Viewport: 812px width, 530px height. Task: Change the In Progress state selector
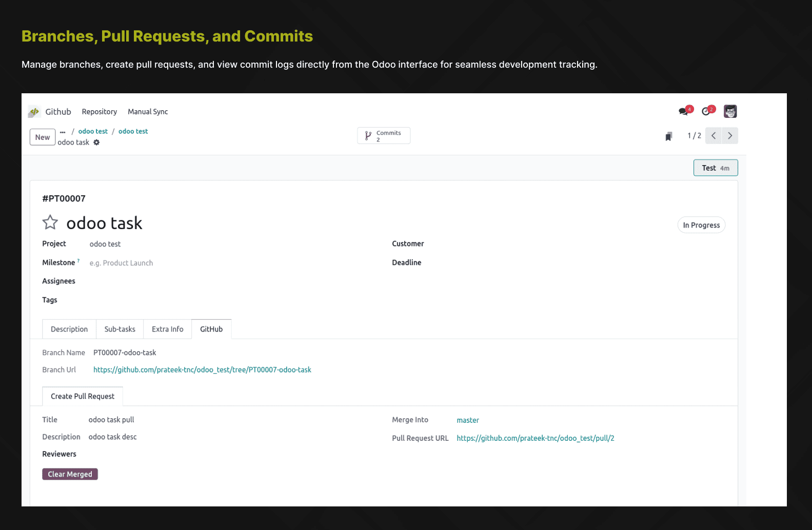point(701,225)
